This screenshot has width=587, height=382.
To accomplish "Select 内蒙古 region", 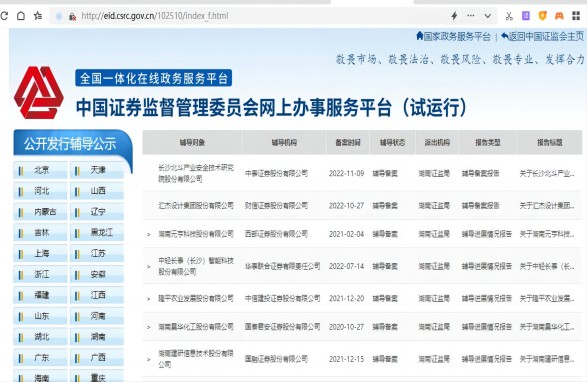I will 40,212.
